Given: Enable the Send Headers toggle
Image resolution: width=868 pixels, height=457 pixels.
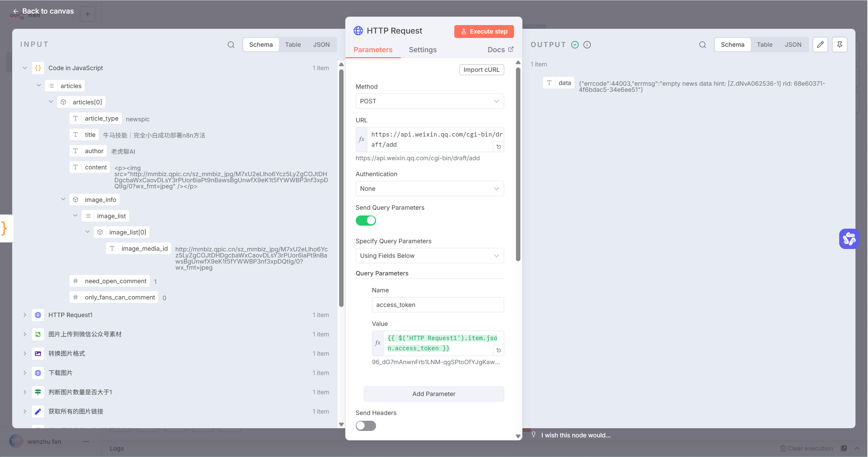Looking at the screenshot, I should (366, 426).
